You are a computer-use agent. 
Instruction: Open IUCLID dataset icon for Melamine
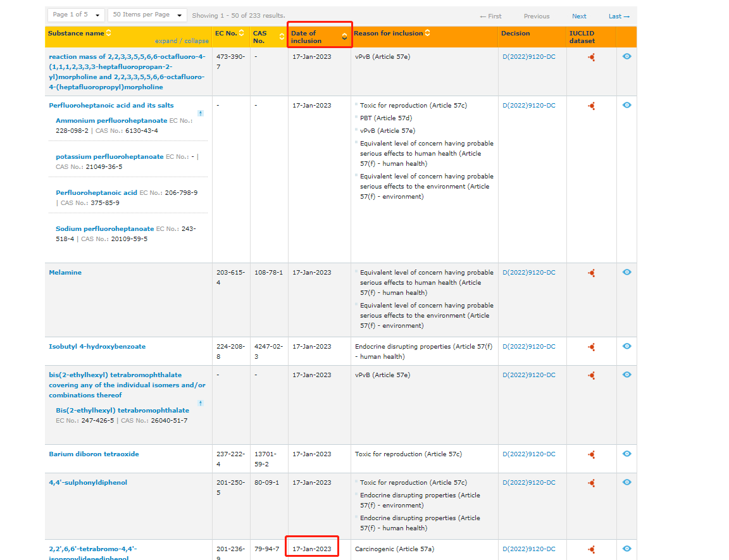pyautogui.click(x=591, y=273)
